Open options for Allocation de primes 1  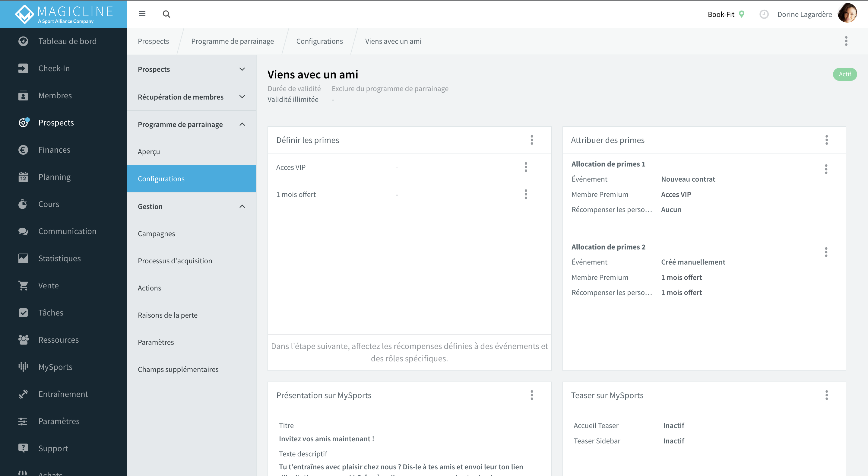826,169
